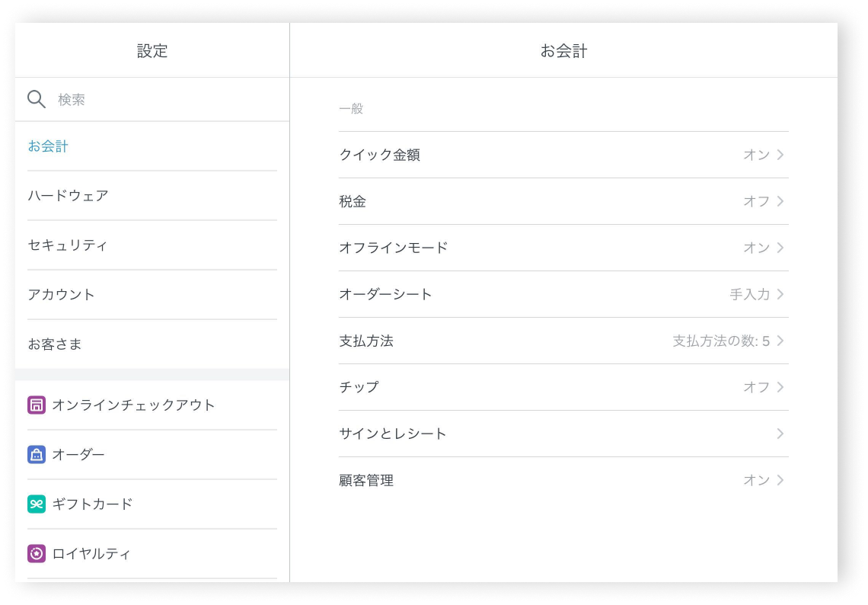Open オフラインモード setting row
This screenshot has width=868, height=605.
tap(563, 248)
